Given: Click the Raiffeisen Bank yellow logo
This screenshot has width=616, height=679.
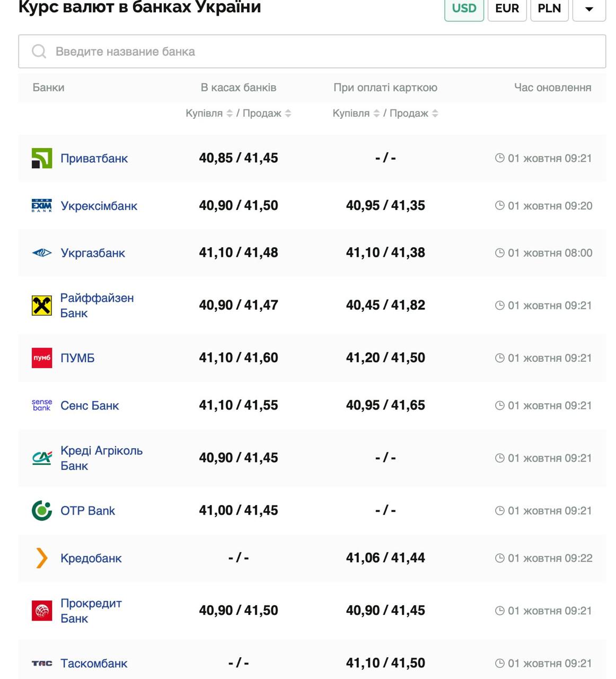Looking at the screenshot, I should pos(42,306).
